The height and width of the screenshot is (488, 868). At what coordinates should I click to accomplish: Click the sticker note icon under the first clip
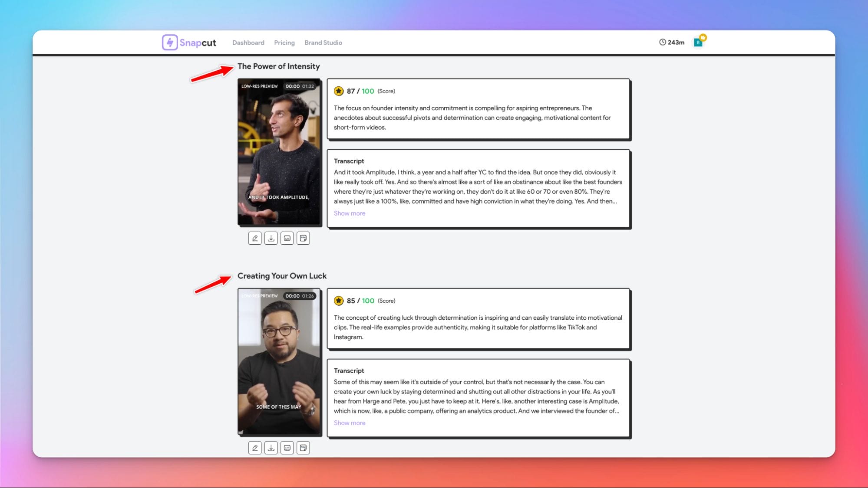click(303, 238)
